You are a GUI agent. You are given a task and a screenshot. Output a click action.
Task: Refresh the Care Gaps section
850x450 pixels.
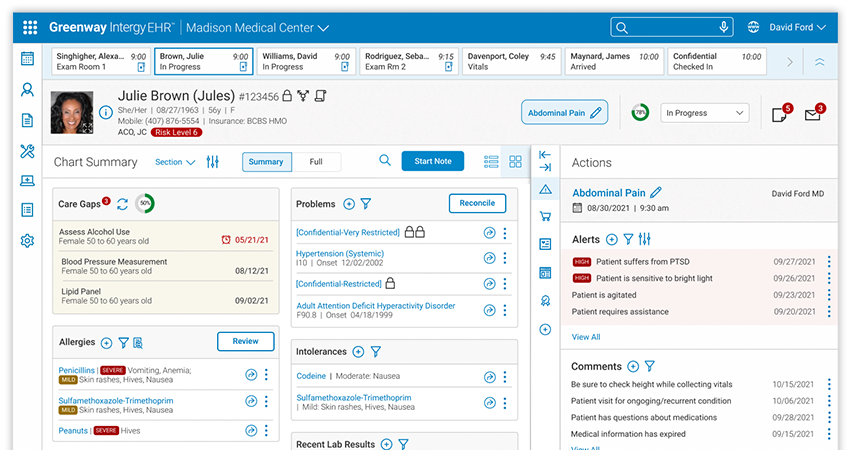(x=122, y=204)
